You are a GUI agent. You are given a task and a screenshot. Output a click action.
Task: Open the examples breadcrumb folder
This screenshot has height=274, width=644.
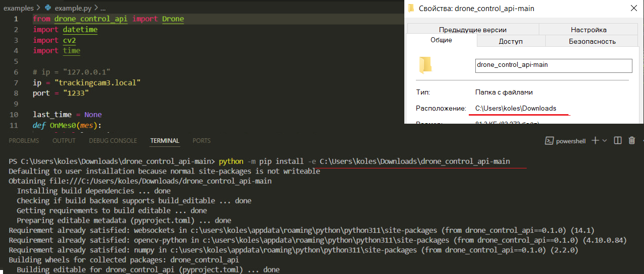click(x=18, y=8)
